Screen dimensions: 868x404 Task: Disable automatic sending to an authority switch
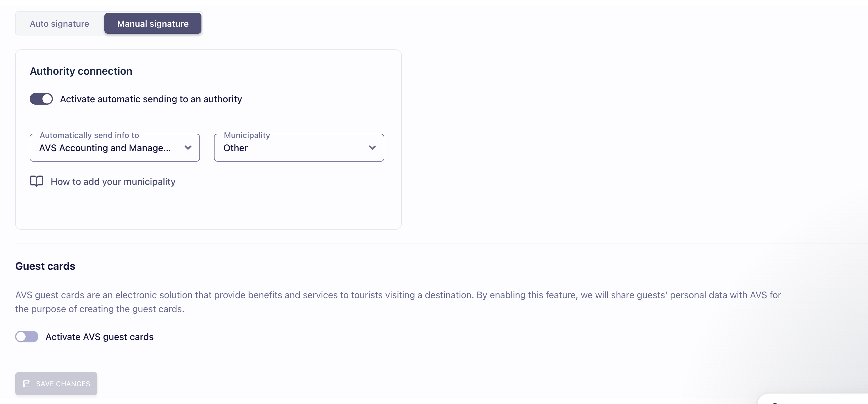[41, 99]
